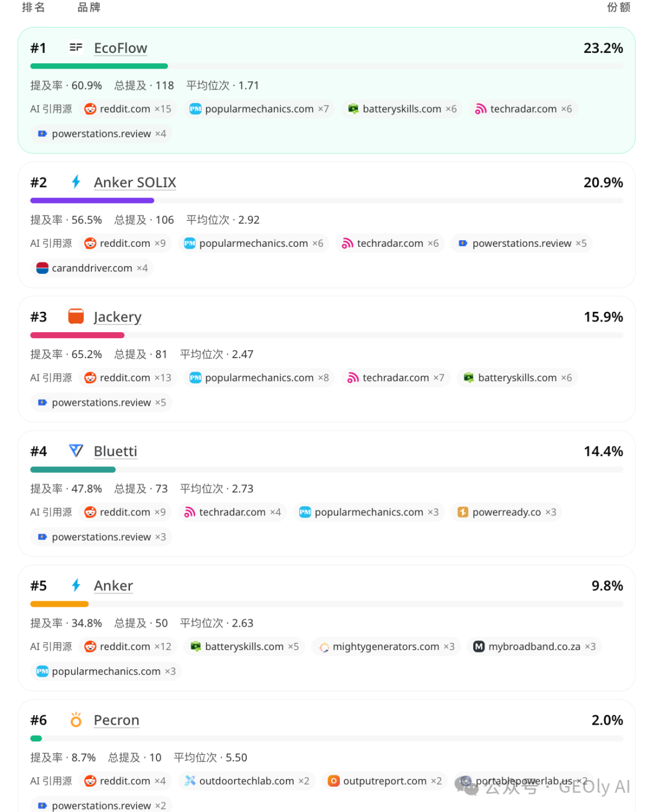Click the mybroadband.co.za M icon
This screenshot has height=812, width=650.
tap(479, 646)
